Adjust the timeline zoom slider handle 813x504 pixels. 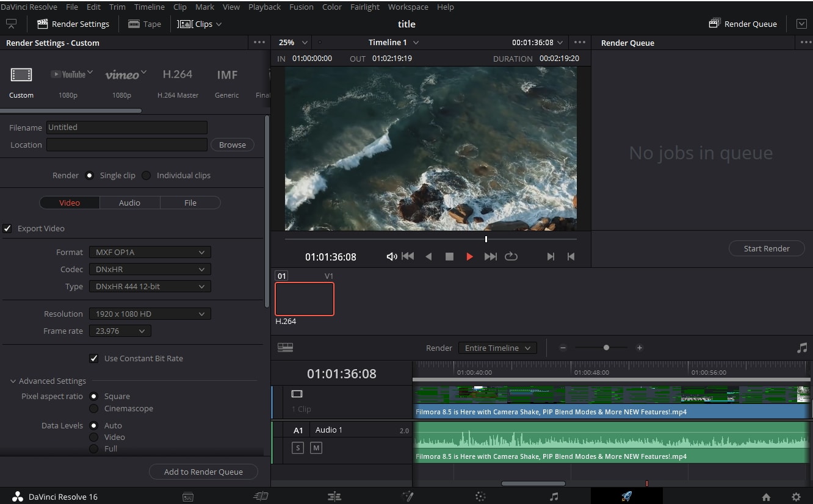tap(606, 348)
